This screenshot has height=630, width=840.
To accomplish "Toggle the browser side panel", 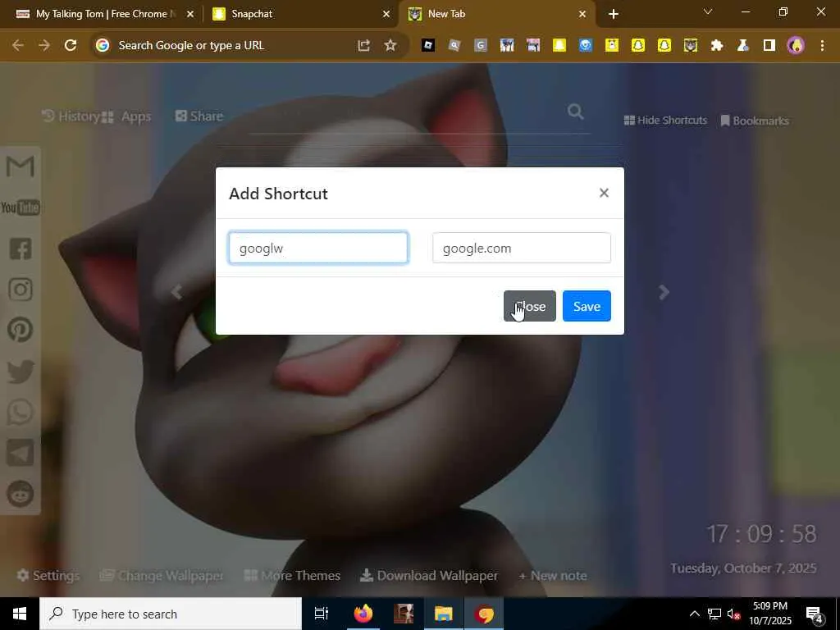I will coord(769,46).
